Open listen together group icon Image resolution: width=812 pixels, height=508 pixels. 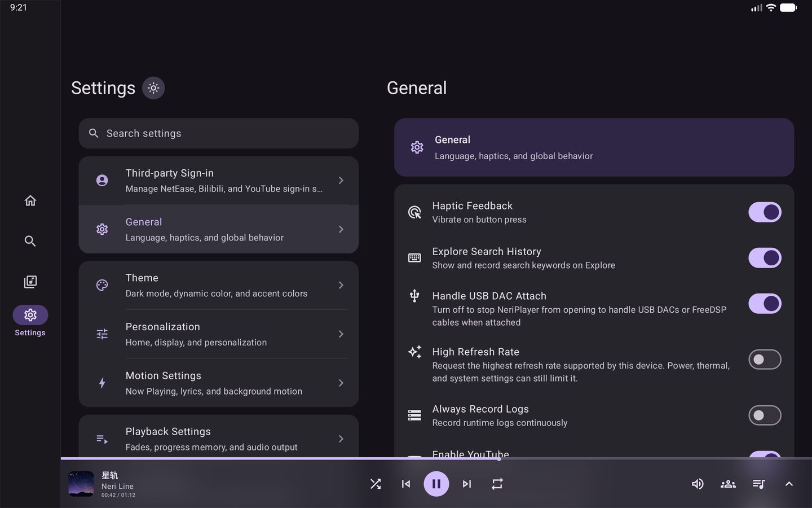pyautogui.click(x=728, y=484)
